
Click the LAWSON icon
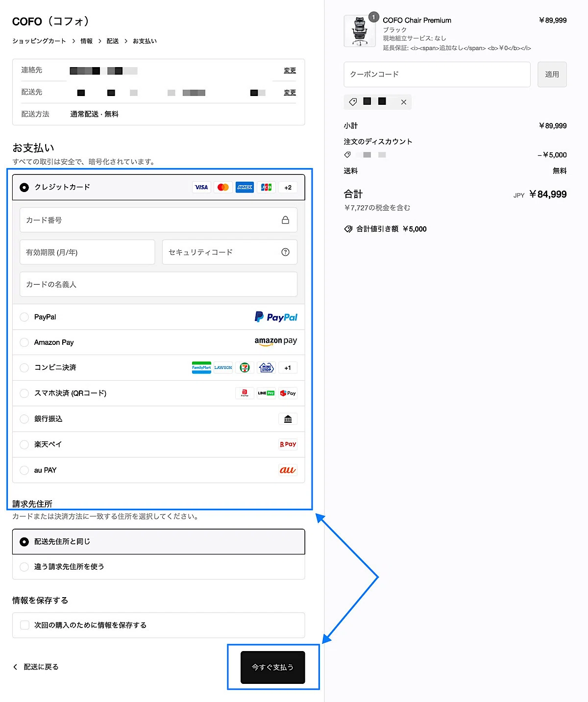pyautogui.click(x=223, y=367)
